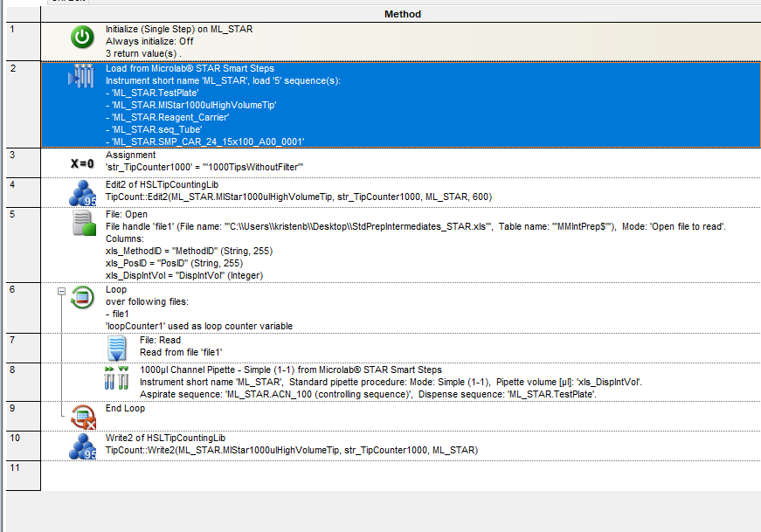Click the 'Columns:' line
Image resolution: width=761 pixels, height=532 pixels.
pos(125,238)
